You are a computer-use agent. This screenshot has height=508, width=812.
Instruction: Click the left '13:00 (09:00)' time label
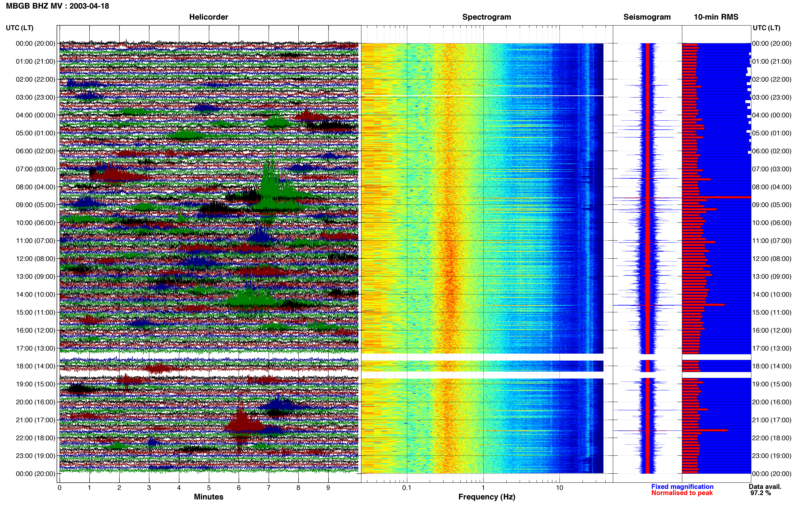[35, 277]
